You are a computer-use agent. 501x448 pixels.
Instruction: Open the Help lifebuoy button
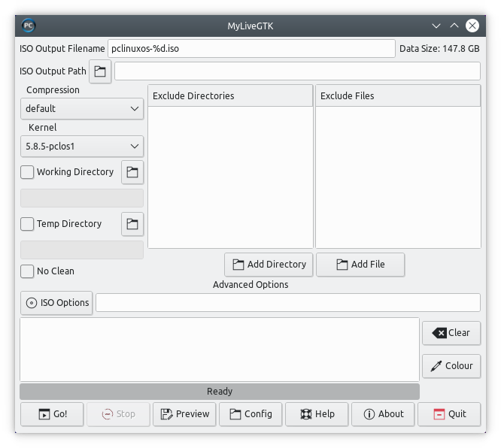coord(317,414)
